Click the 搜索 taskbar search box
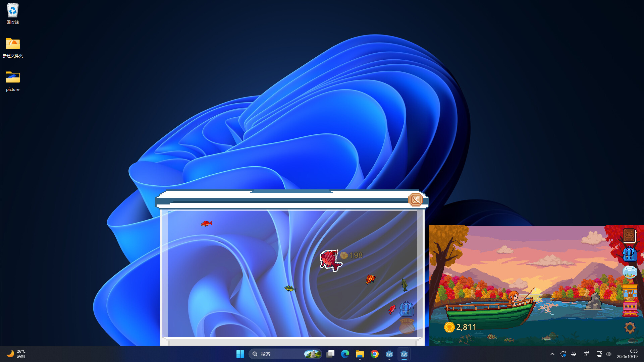Viewport: 644px width, 362px height. 285,354
